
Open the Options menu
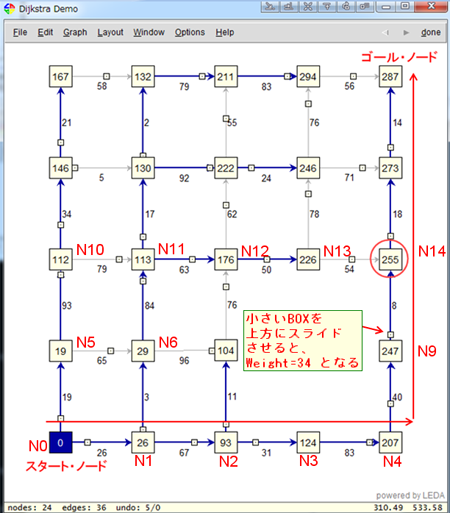tap(190, 32)
